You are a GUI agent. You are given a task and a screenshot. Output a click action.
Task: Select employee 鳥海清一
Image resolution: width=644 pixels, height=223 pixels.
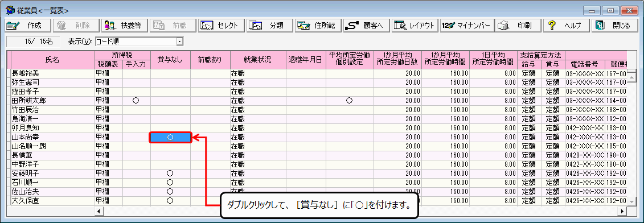[52, 119]
